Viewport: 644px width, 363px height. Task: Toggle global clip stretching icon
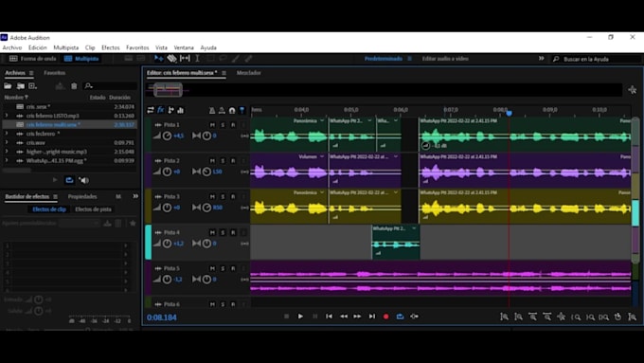222,110
